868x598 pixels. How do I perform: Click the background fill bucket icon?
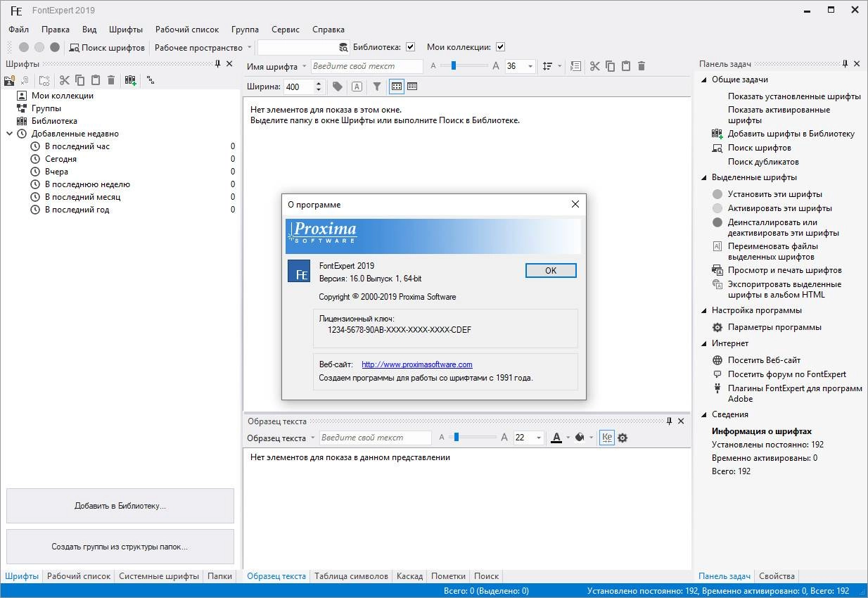[x=580, y=438]
